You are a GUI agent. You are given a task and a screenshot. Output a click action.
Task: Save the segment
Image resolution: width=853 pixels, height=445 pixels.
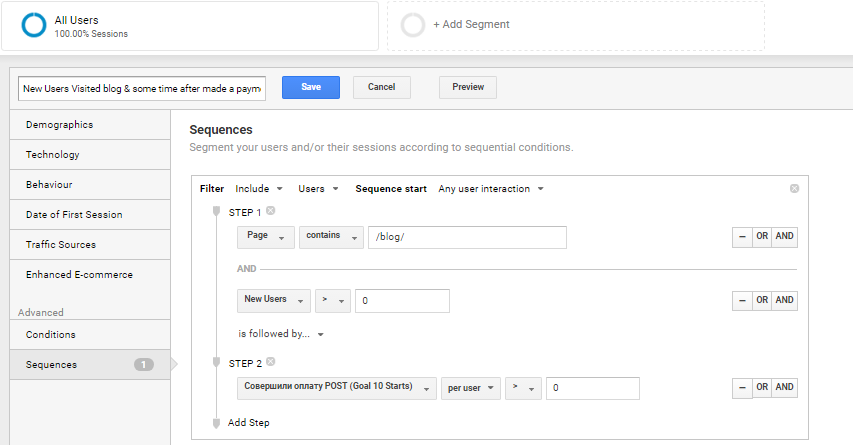[311, 88]
